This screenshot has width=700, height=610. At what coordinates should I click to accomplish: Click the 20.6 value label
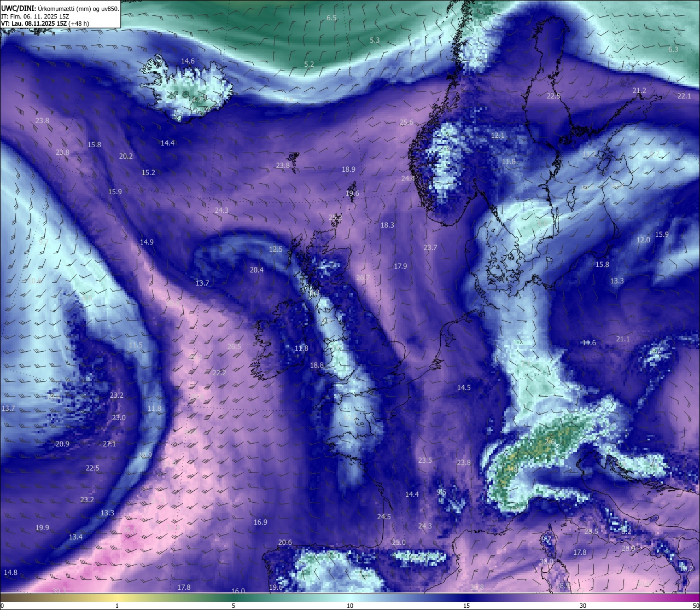(x=285, y=542)
